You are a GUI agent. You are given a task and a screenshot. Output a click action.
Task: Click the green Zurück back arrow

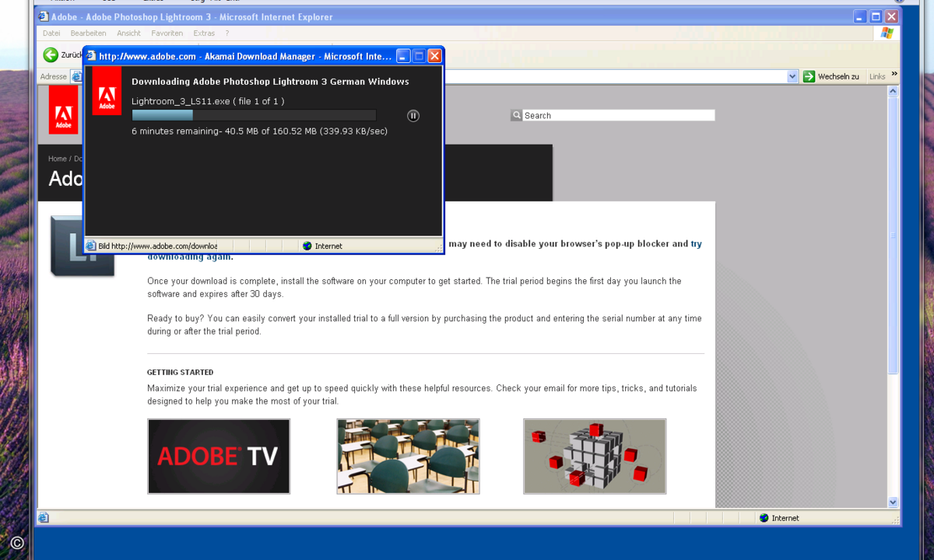pos(51,54)
